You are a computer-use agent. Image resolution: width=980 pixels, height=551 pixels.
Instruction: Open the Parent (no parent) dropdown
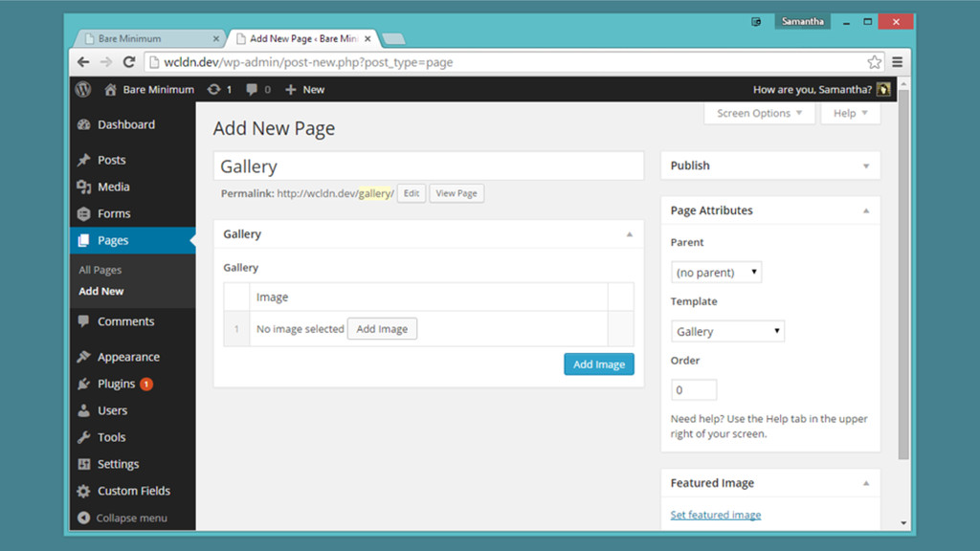pyautogui.click(x=716, y=273)
